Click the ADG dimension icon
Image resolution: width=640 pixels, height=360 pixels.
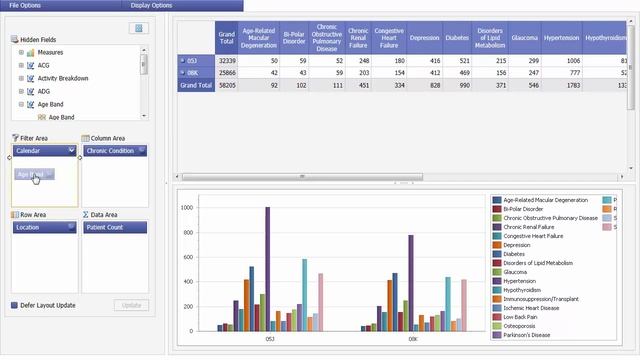[x=31, y=91]
